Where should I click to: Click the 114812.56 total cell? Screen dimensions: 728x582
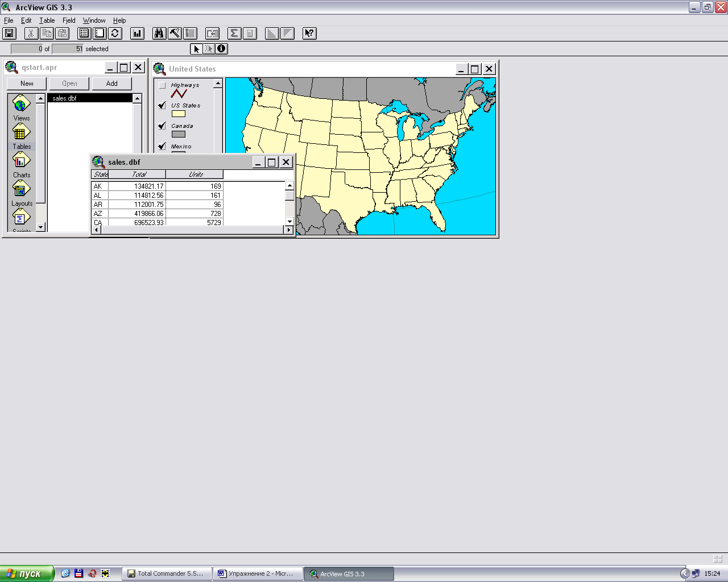[137, 196]
